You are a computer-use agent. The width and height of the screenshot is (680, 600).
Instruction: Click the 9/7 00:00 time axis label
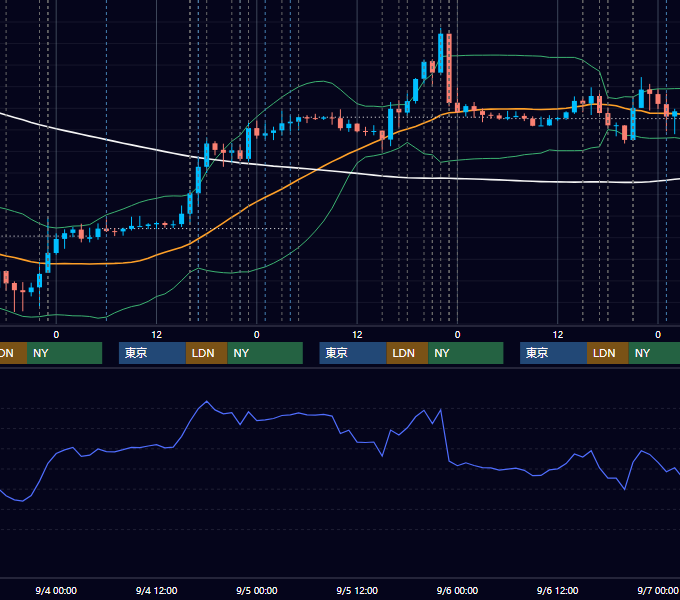[658, 590]
